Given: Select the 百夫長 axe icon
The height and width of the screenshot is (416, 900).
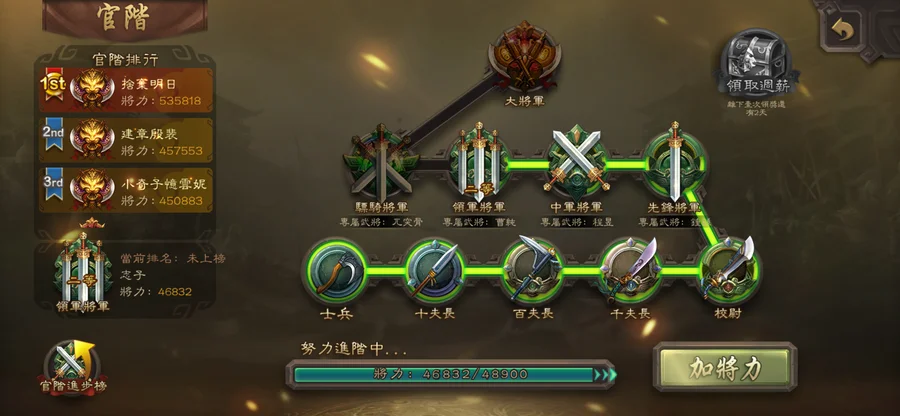Looking at the screenshot, I should (532, 270).
